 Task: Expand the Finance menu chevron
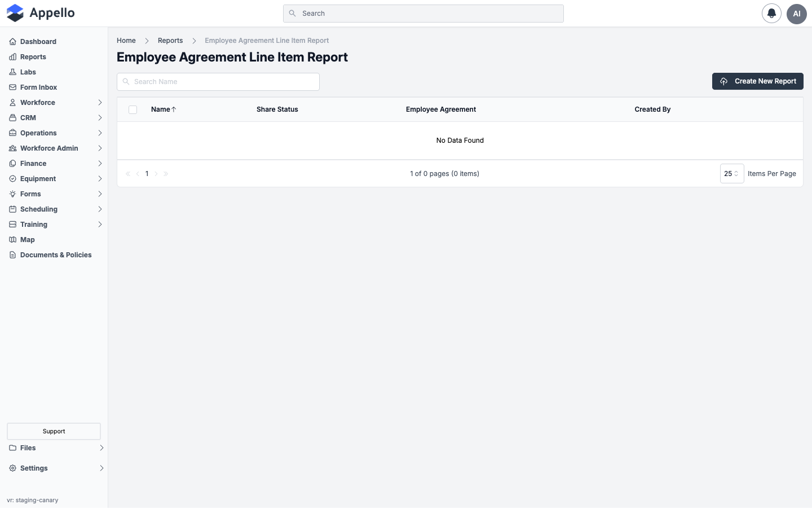(100, 164)
